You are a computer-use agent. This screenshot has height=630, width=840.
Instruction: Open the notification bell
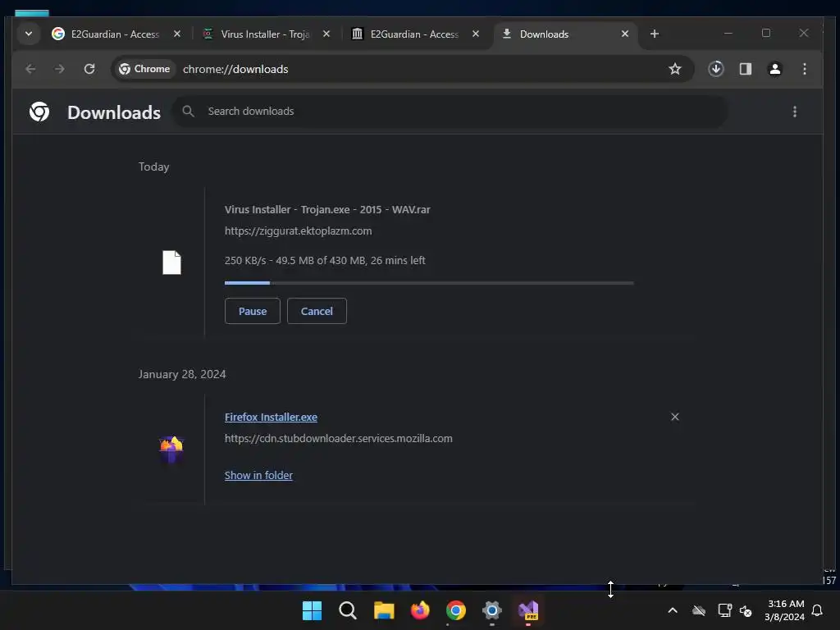[x=818, y=610]
